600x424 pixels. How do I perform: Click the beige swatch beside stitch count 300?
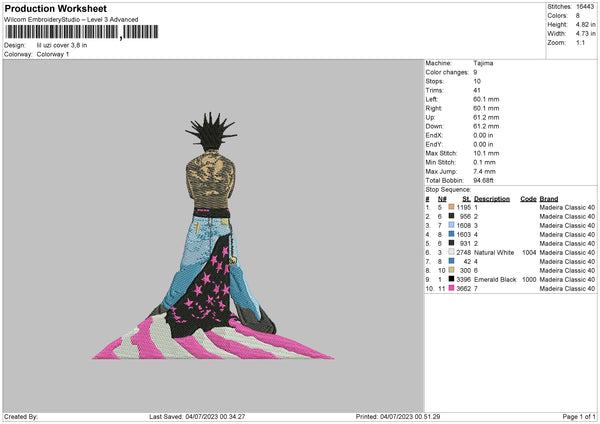(451, 270)
